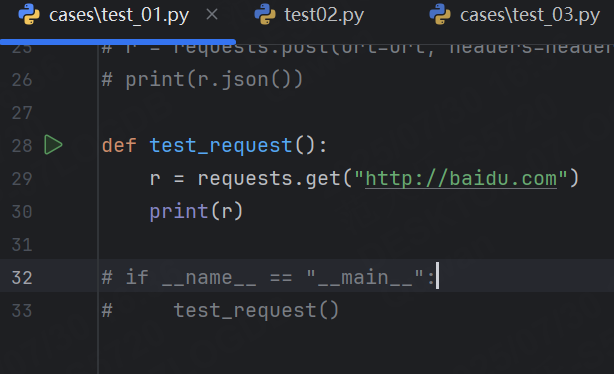This screenshot has height=374, width=614.
Task: Run test_request via the green gutter arrow
Action: [53, 145]
